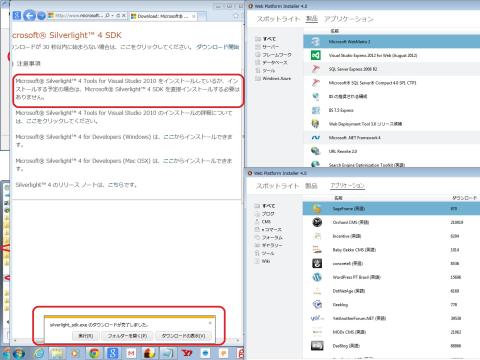This screenshot has height=360, width=480.
Task: Open the Yahoo taskbar icon
Action: pyautogui.click(x=187, y=353)
